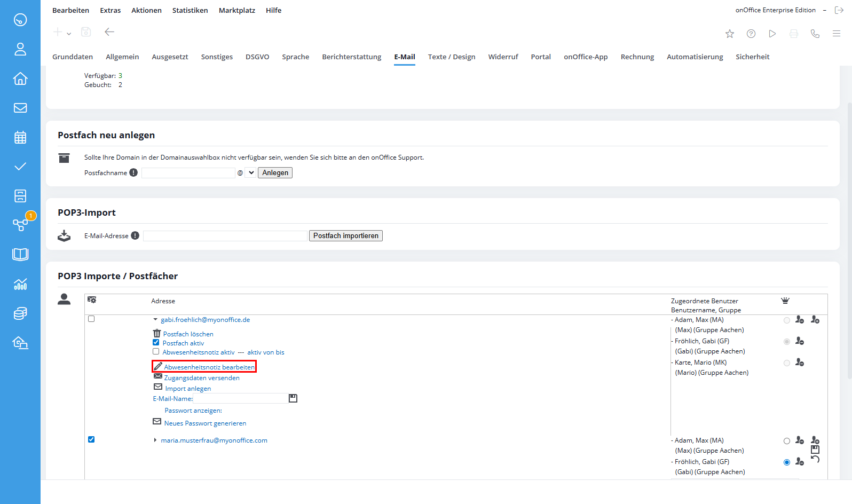Image resolution: width=852 pixels, height=504 pixels.
Task: Open the calendar icon in the sidebar
Action: 20,137
